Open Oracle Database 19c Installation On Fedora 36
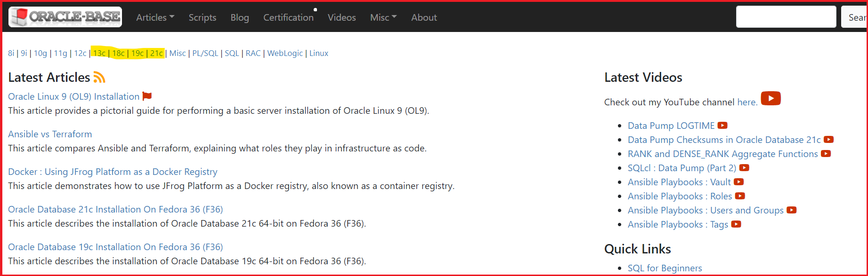This screenshot has width=868, height=276. [115, 247]
